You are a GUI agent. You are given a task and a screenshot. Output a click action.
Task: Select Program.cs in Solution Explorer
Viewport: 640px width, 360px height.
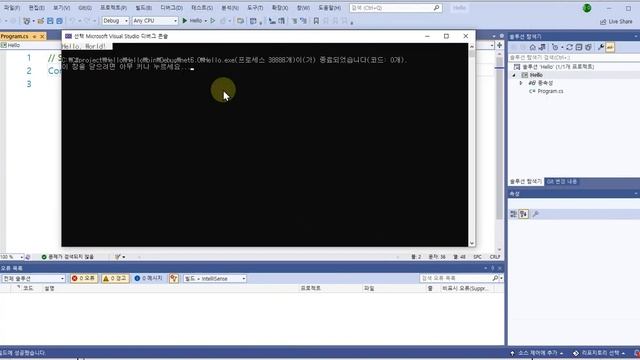[x=550, y=91]
